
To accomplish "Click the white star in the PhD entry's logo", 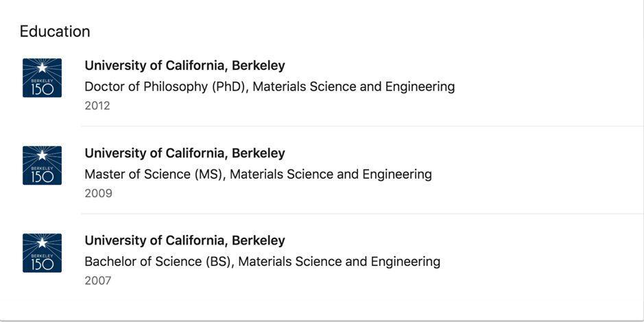I will point(42,68).
